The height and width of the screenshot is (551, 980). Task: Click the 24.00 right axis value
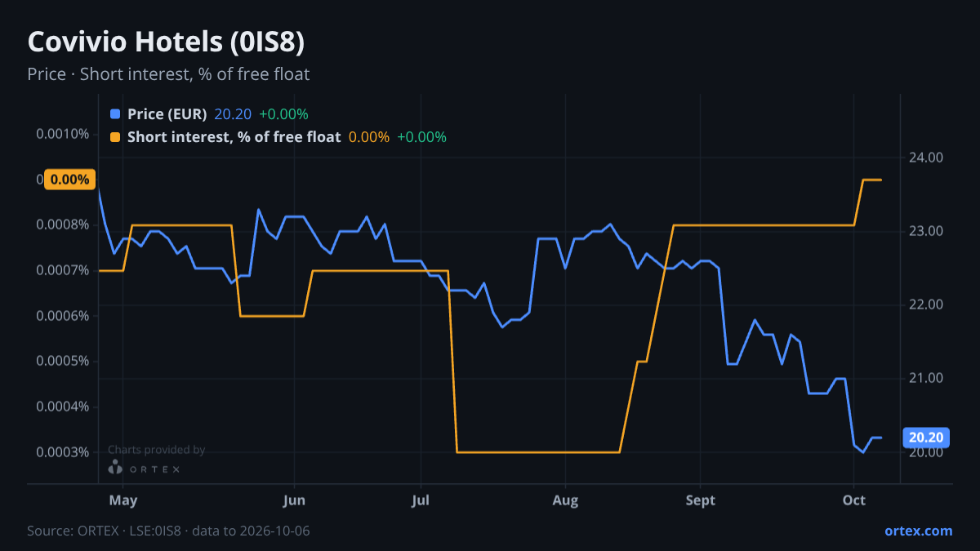(x=927, y=158)
